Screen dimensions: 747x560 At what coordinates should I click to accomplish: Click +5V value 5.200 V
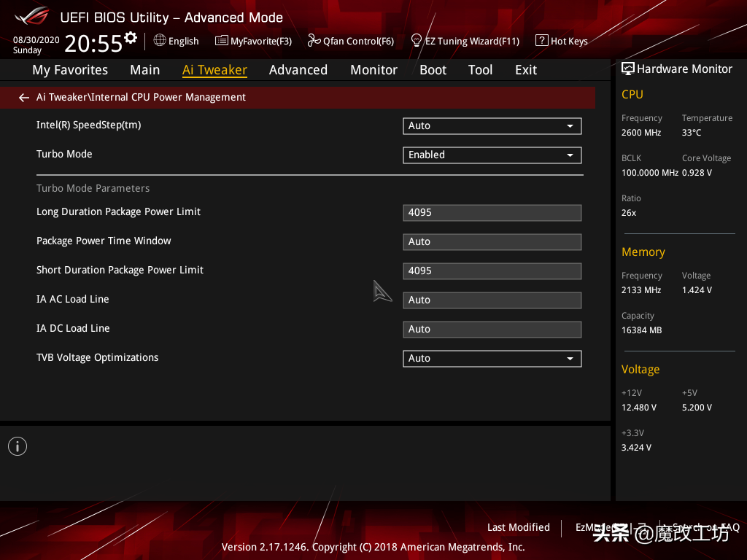(697, 408)
